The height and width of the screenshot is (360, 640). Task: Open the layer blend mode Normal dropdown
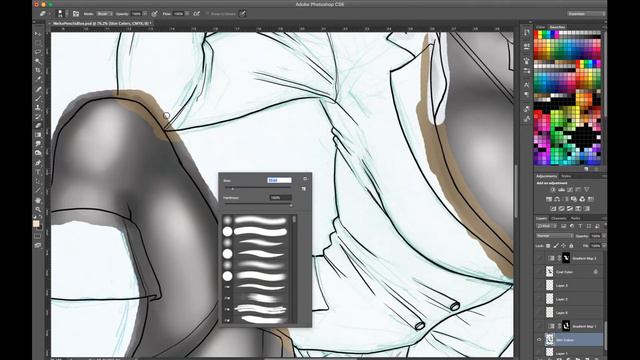pyautogui.click(x=555, y=236)
